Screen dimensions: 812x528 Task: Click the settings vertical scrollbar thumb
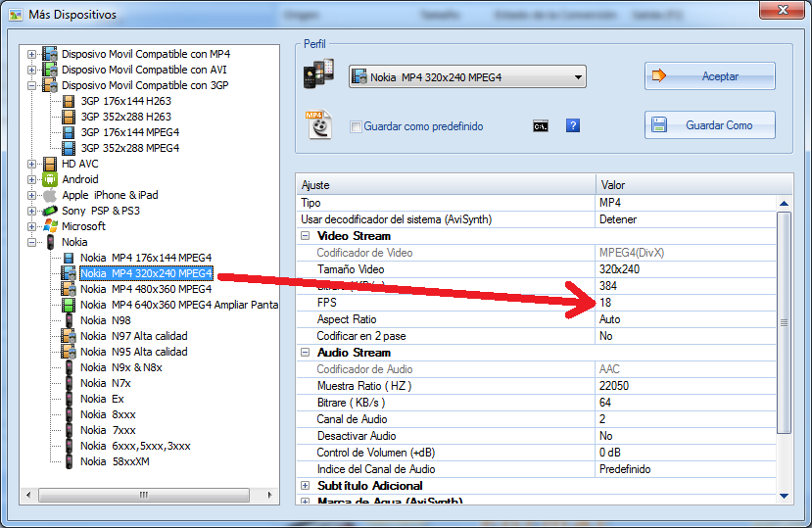pos(784,322)
